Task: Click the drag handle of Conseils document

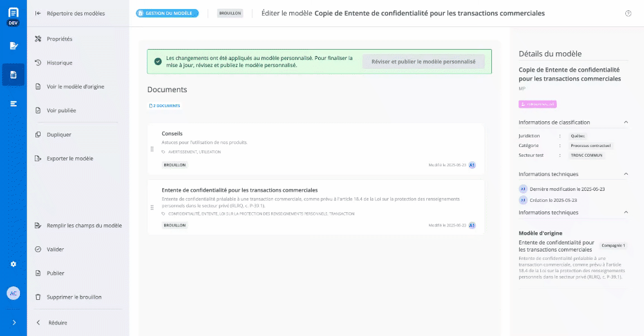Action: 152,149
